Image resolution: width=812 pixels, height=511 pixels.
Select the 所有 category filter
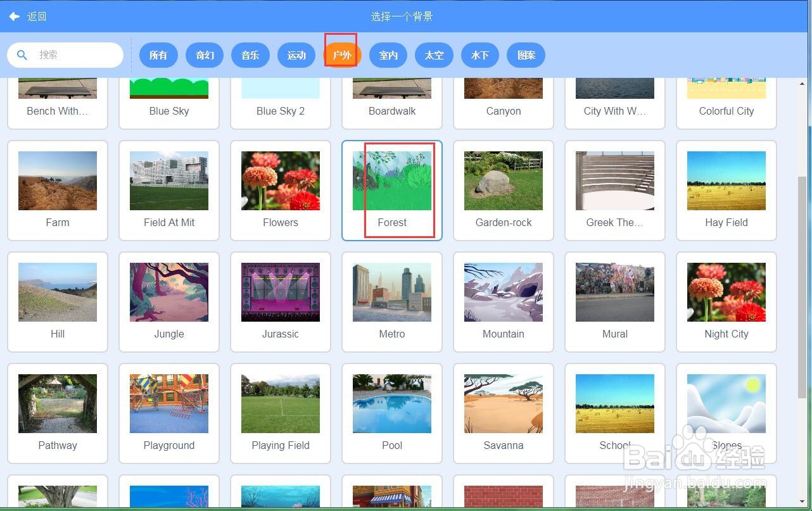[158, 55]
